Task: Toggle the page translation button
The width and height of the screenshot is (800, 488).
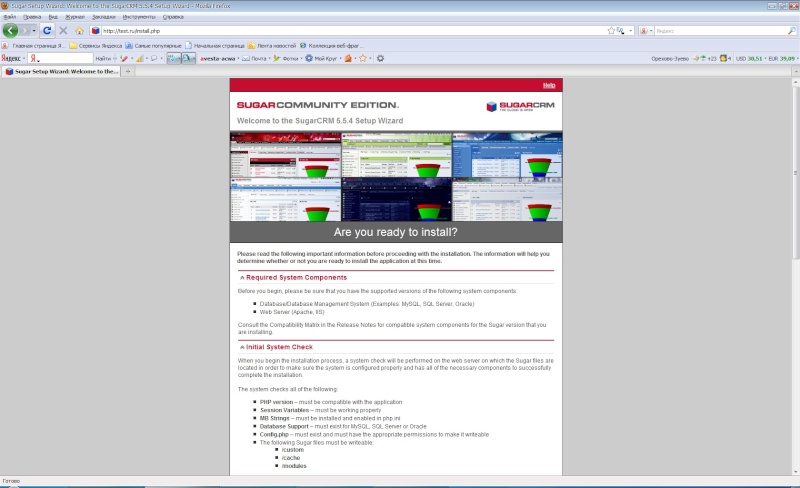Action: point(188,58)
